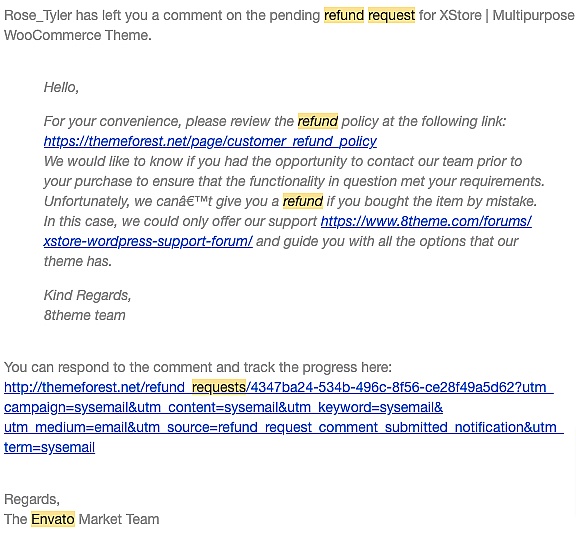
Task: Open the themeforest.net/refund_requests tracking link
Action: [278, 387]
